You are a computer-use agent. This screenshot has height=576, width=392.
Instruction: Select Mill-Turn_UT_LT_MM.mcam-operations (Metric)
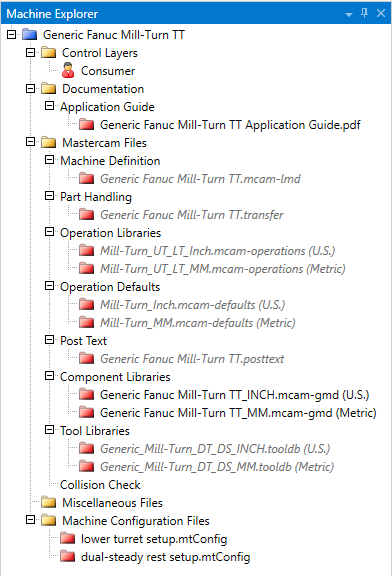[x=223, y=269]
